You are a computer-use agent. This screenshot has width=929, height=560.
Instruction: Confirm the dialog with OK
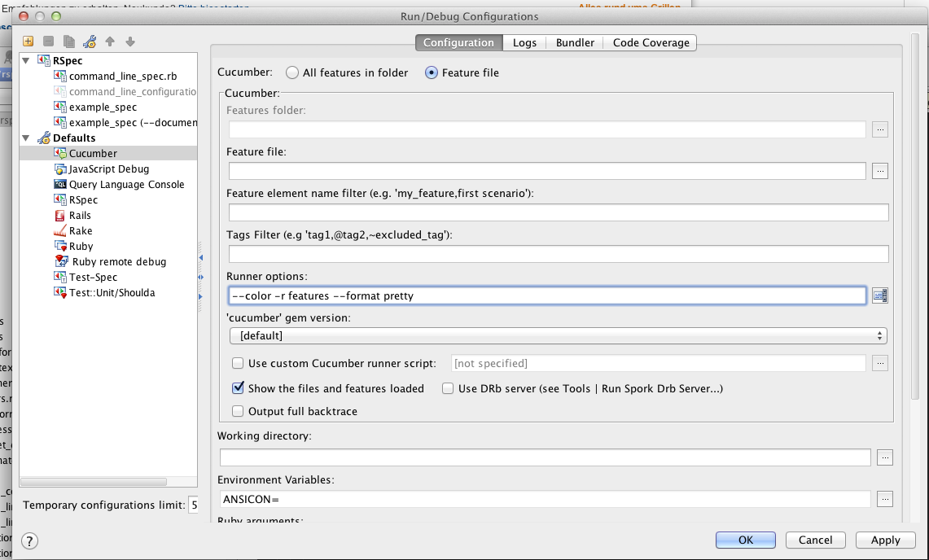745,540
